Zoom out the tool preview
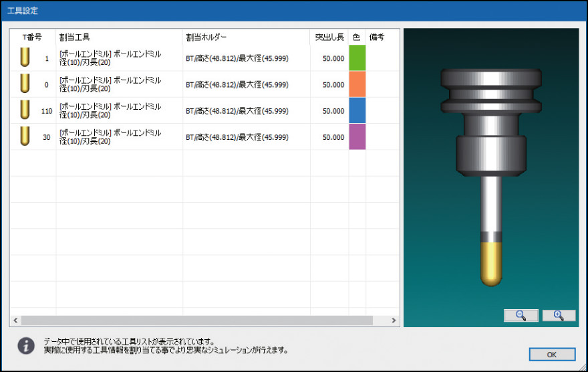This screenshot has height=372, width=588. 521,316
